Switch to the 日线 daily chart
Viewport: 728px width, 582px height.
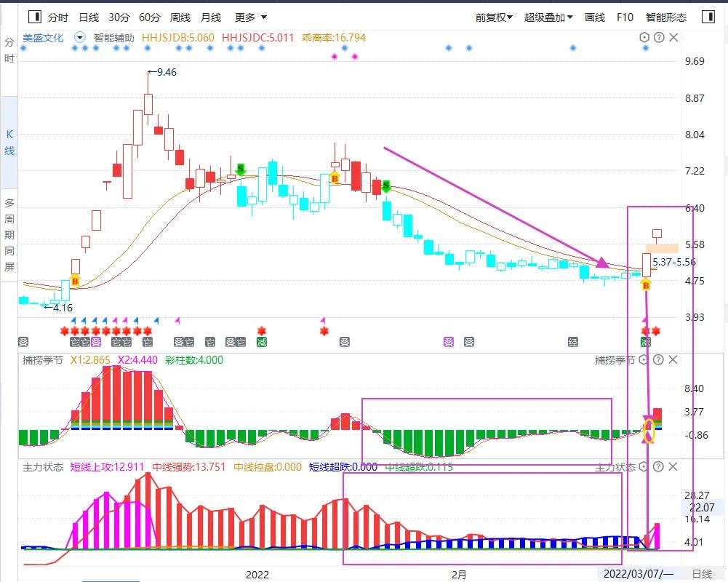(89, 17)
